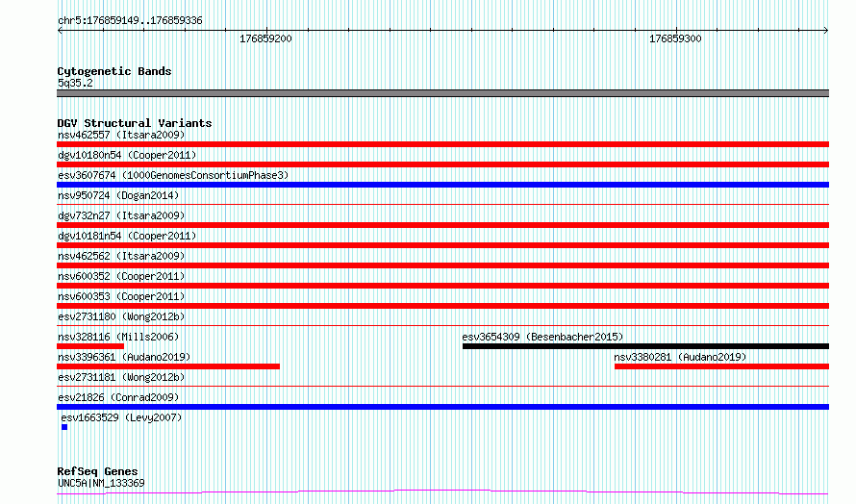Click the red nsv600353 variant bar

click(x=442, y=306)
